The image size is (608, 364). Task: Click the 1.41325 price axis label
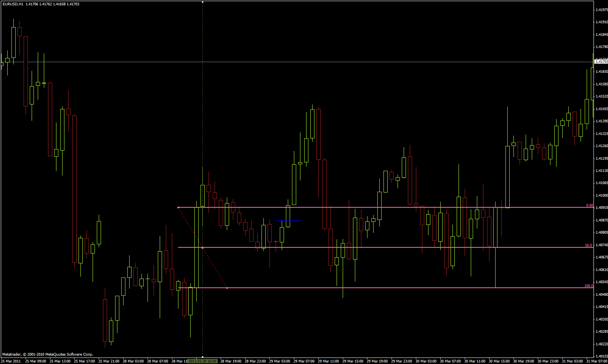[x=602, y=134]
